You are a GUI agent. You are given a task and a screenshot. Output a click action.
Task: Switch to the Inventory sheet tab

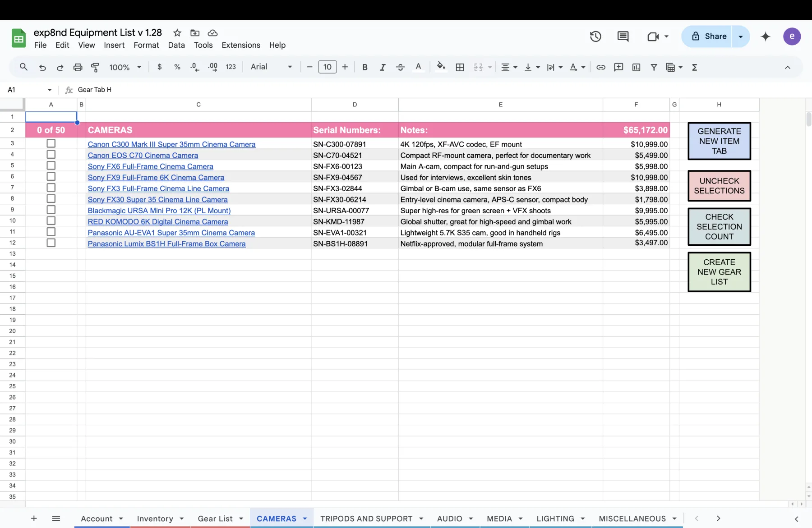pyautogui.click(x=155, y=519)
